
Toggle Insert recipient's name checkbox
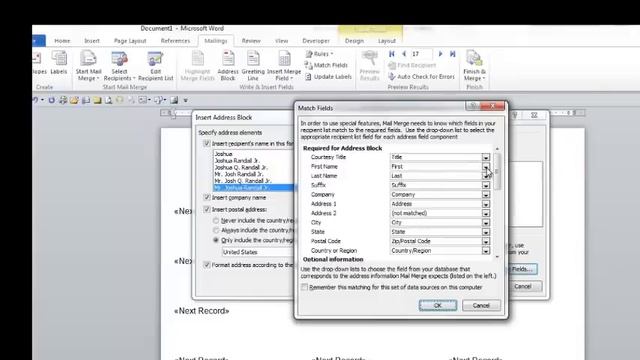(207, 144)
